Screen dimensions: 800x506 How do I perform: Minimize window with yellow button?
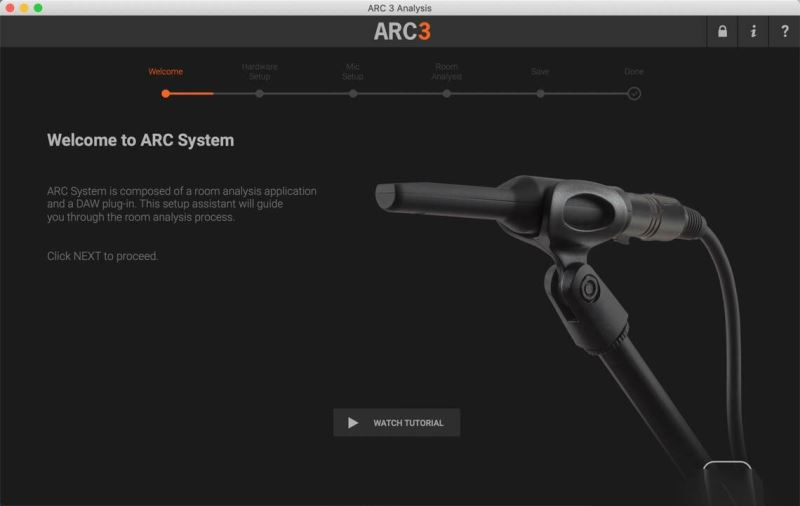coord(24,8)
